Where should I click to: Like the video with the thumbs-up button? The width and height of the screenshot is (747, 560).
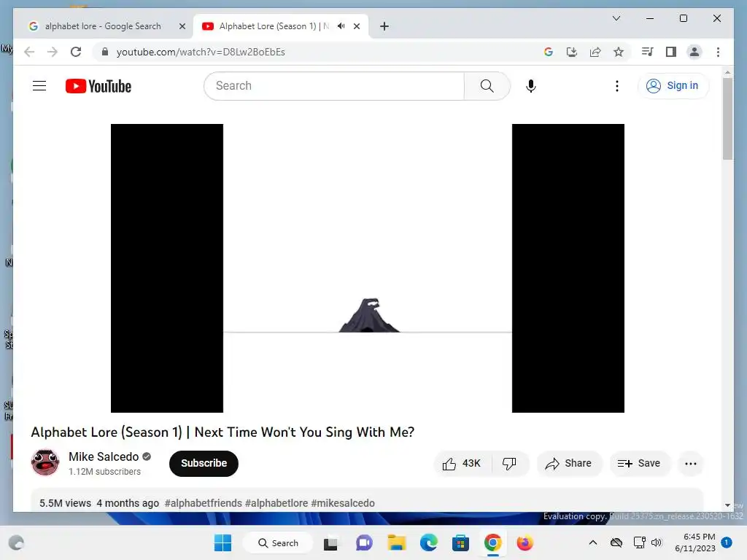(x=461, y=463)
